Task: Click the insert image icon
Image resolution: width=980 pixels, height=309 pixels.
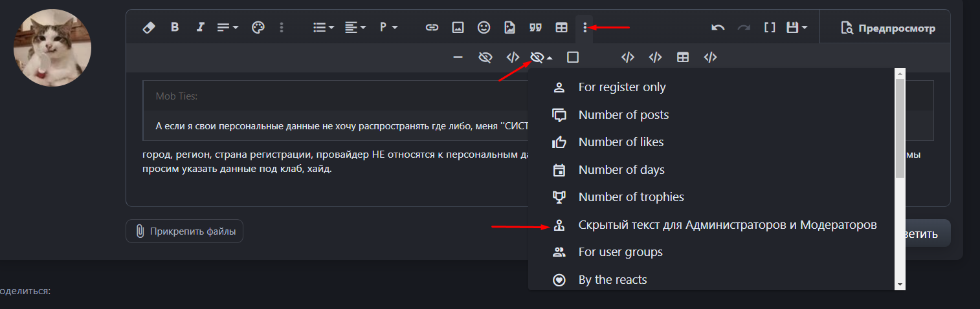Action: pyautogui.click(x=458, y=27)
